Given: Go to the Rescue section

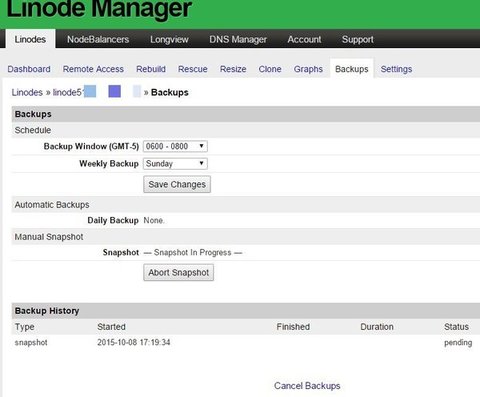Looking at the screenshot, I should pyautogui.click(x=193, y=69).
